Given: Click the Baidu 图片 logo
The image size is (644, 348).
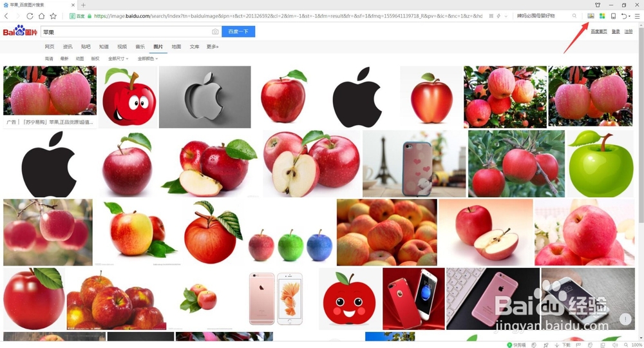Looking at the screenshot, I should point(20,31).
